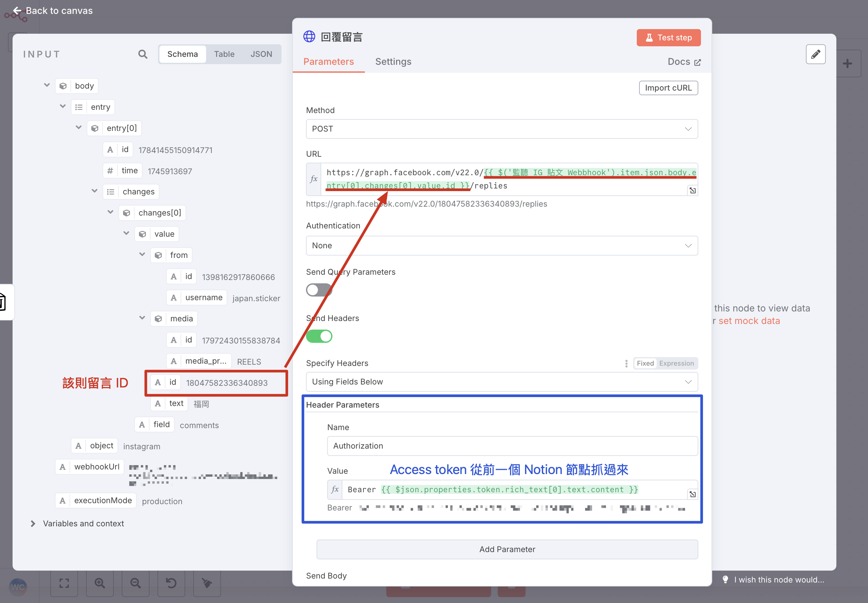The height and width of the screenshot is (603, 868).
Task: Click the zoom out canvas icon
Action: click(x=135, y=583)
